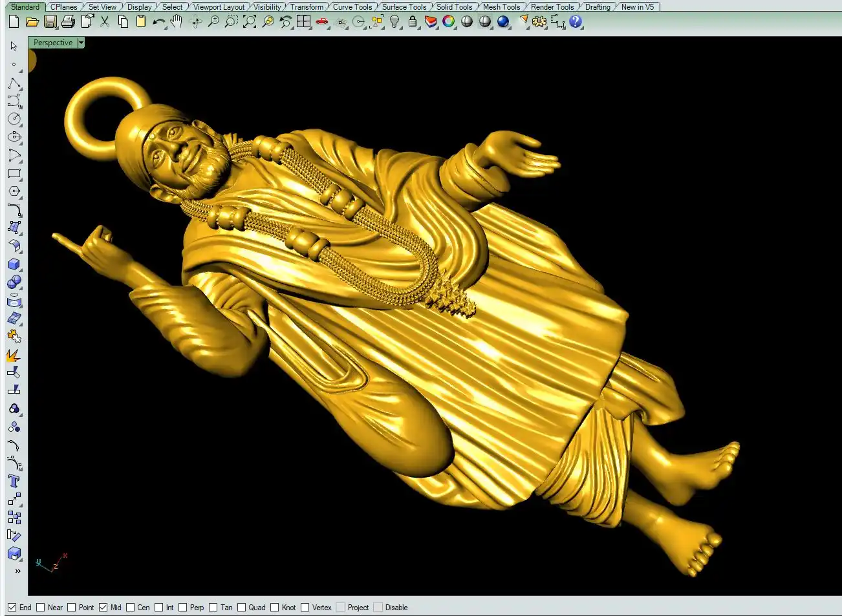842x616 pixels.
Task: Click the Zoom Extents icon
Action: click(x=250, y=22)
